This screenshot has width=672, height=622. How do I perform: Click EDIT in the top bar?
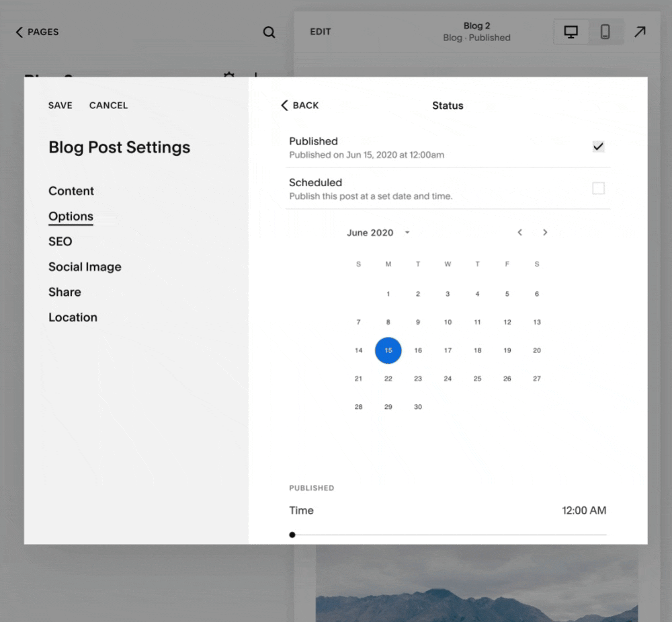click(320, 32)
